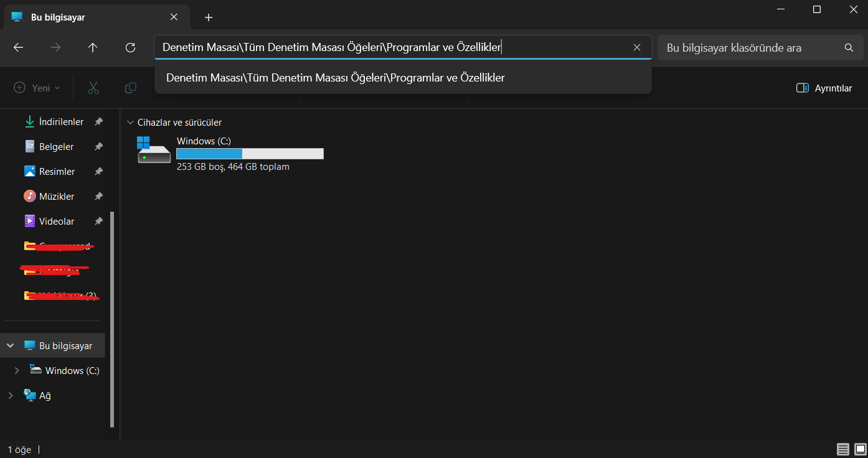Viewport: 868px width, 458px height.
Task: Click the Copy icon in toolbar
Action: tap(131, 88)
